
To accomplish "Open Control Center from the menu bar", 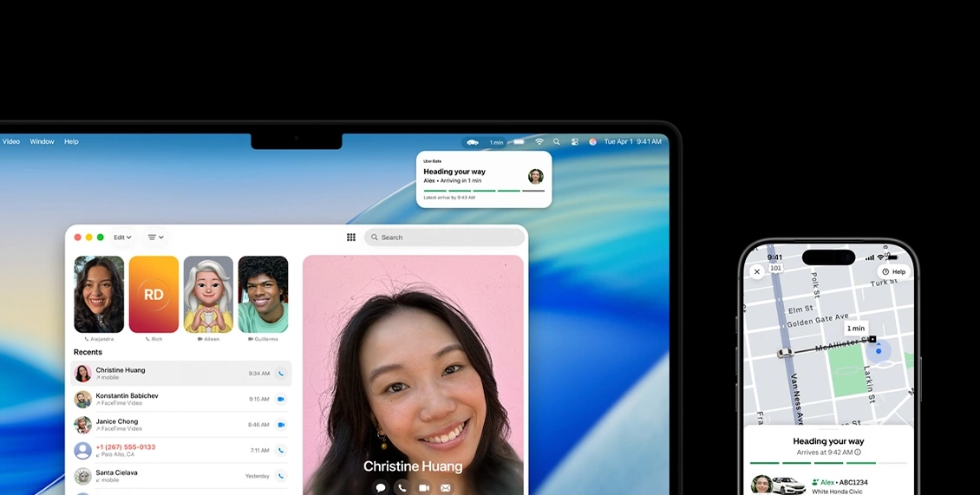I will tap(574, 141).
